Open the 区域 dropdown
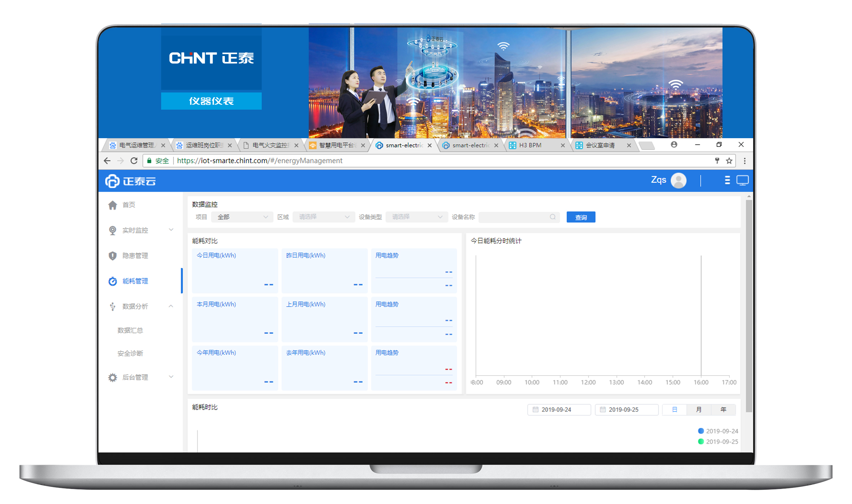852x504 pixels. click(324, 217)
